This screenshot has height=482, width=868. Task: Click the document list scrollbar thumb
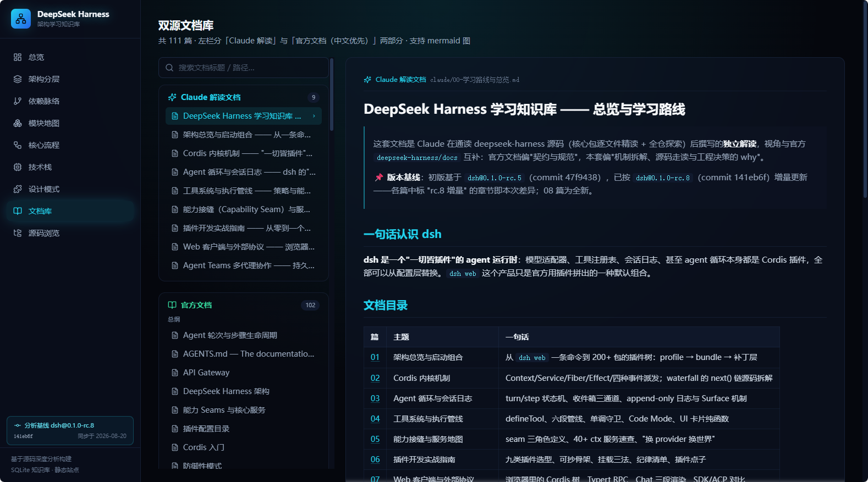click(x=332, y=95)
